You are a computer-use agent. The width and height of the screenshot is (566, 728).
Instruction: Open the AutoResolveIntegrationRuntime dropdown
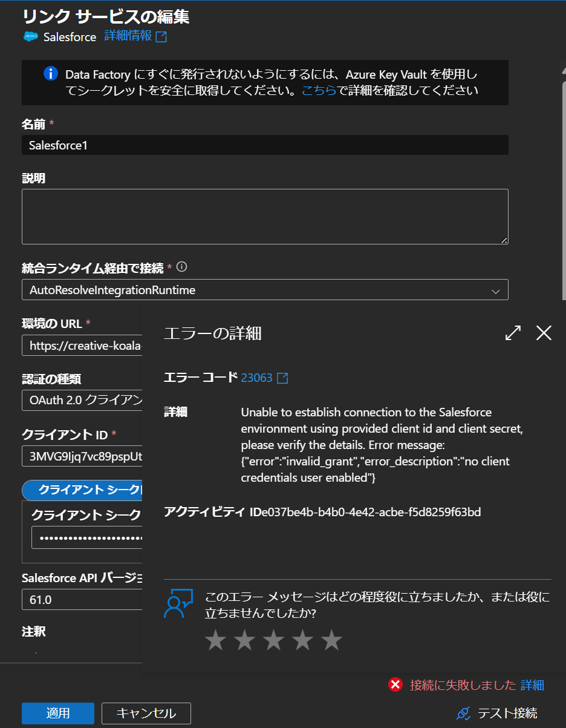[265, 290]
